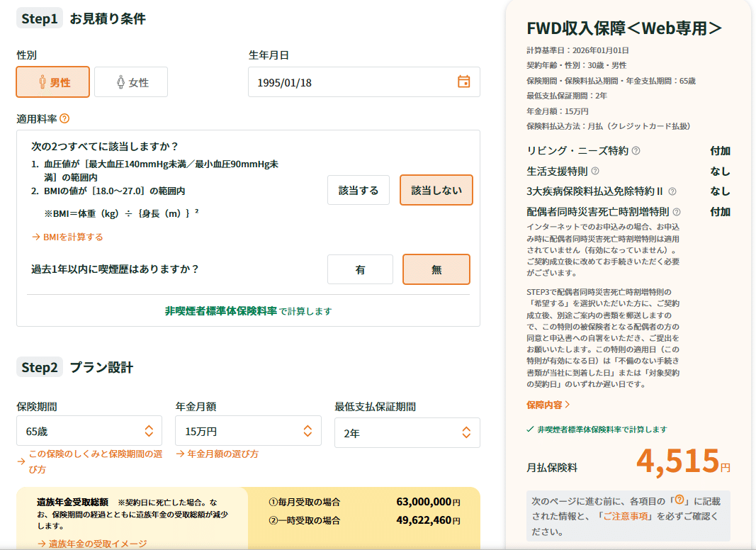Screen dimensions: 756x550
Task: Open the 年金月額 dropdown showing 15万円
Action: point(249,430)
